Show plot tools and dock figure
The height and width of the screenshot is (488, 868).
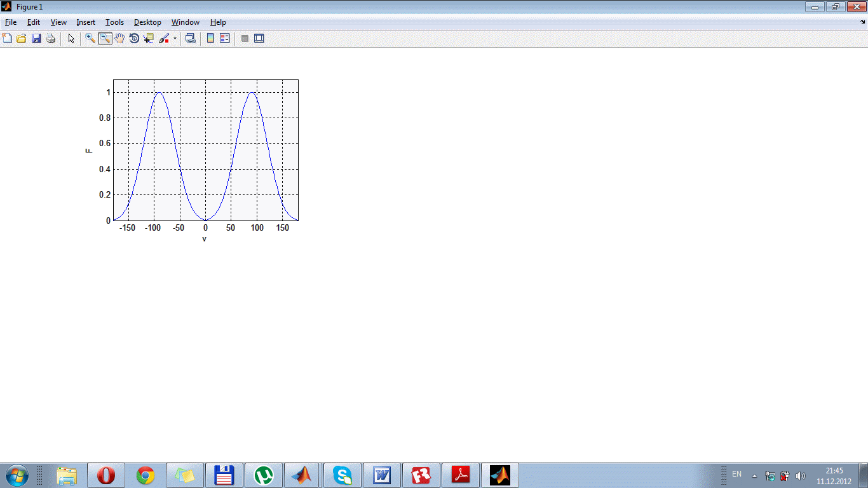point(259,39)
